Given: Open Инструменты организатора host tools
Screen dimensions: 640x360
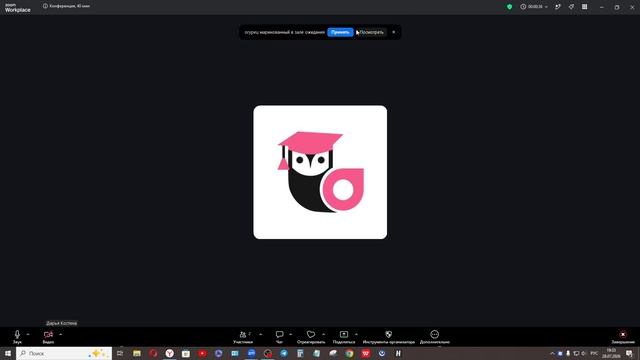Looking at the screenshot, I should tap(389, 337).
